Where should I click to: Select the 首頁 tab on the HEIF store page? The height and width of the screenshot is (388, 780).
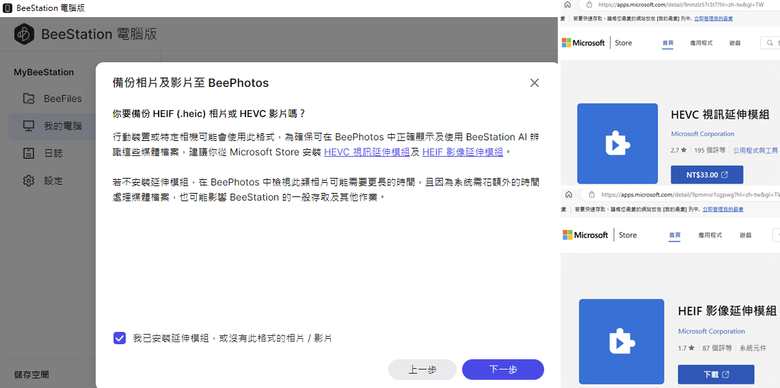coord(675,235)
